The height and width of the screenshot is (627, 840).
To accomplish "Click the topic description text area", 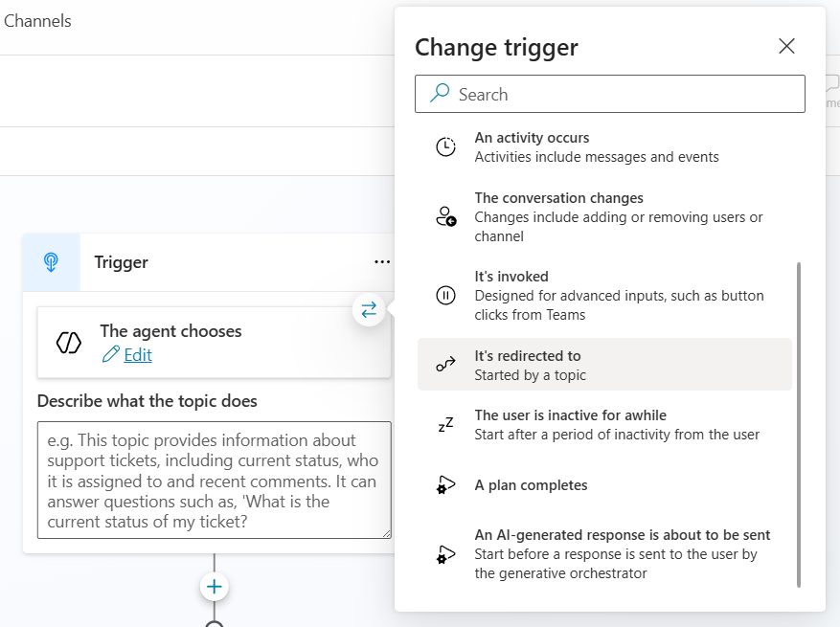I will coord(214,480).
